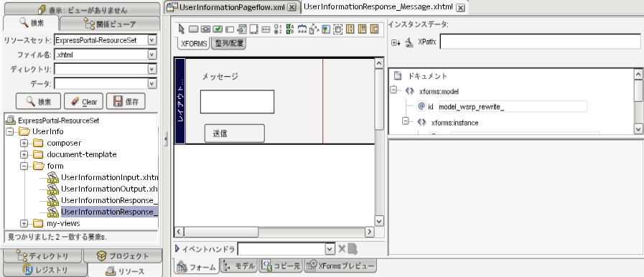The width and height of the screenshot is (644, 277).
Task: Pick the document with arrows icon
Action: click(x=314, y=29)
